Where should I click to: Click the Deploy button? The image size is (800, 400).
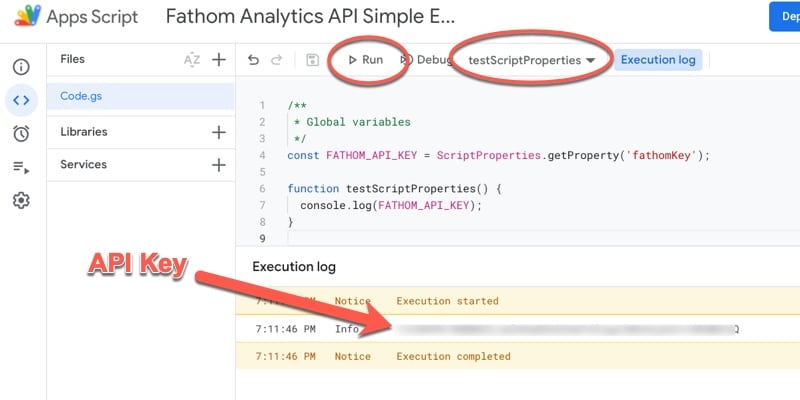pos(785,16)
